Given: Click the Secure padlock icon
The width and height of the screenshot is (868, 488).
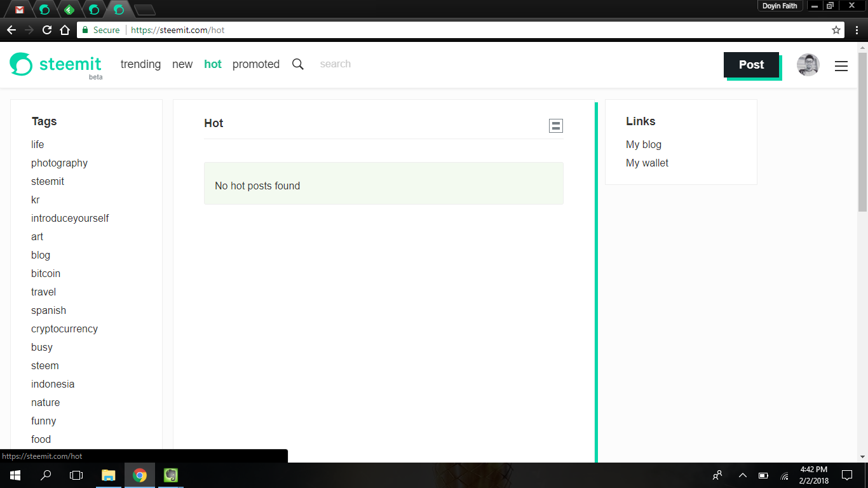Looking at the screenshot, I should click(x=85, y=29).
